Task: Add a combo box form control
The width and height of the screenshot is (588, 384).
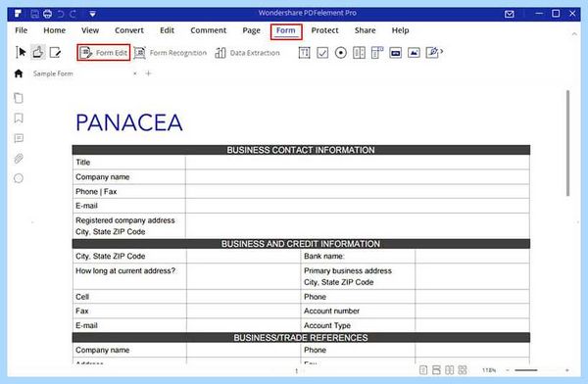Action: (359, 53)
